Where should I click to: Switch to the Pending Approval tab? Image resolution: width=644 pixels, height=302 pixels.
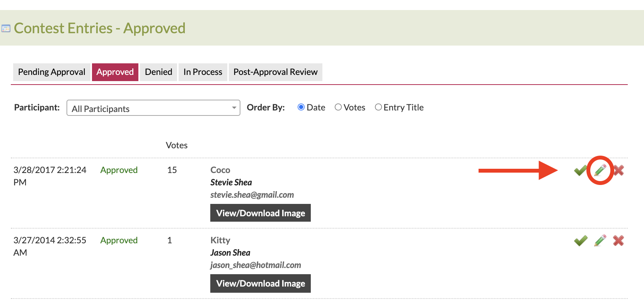51,72
